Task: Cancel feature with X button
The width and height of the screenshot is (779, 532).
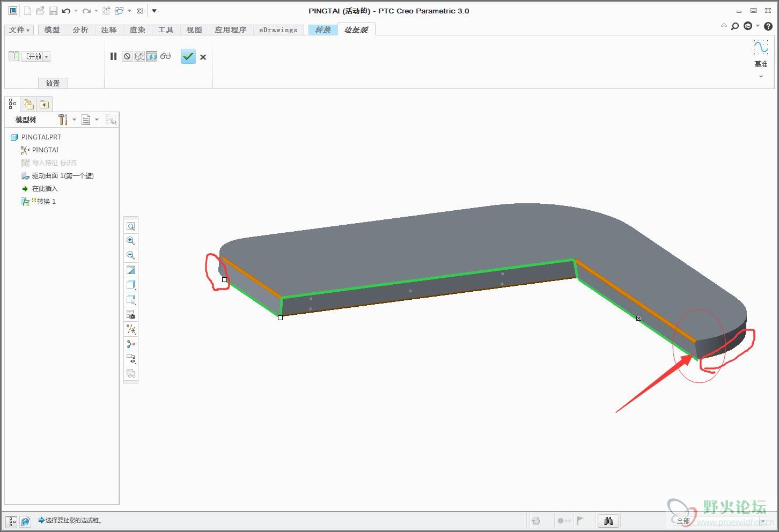Action: click(x=203, y=57)
